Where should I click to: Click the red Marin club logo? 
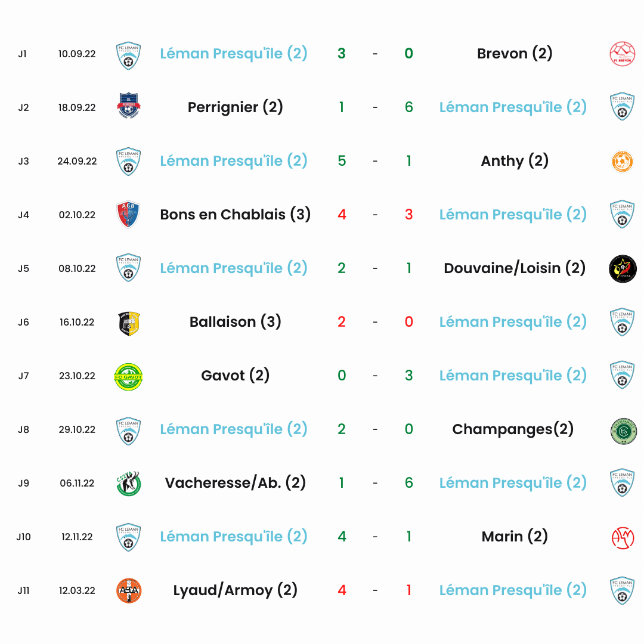coord(623,538)
